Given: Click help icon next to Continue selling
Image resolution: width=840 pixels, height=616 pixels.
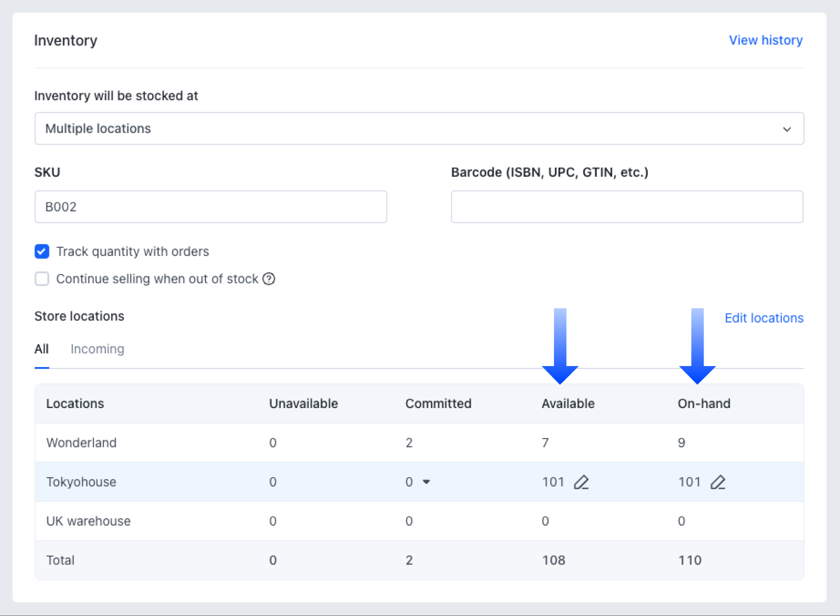Looking at the screenshot, I should [269, 279].
